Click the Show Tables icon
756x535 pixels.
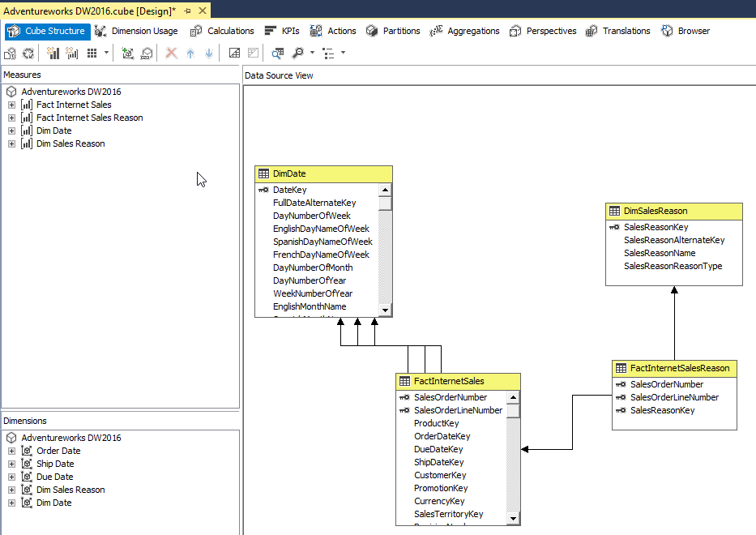point(234,53)
